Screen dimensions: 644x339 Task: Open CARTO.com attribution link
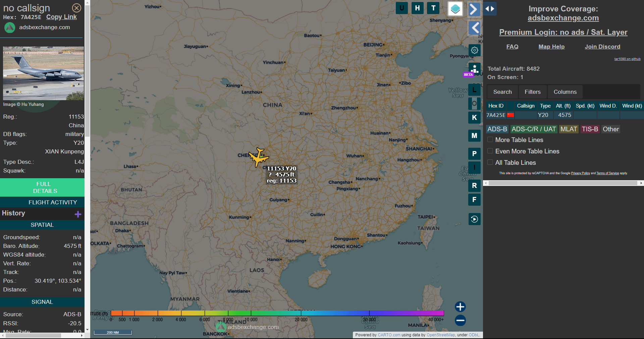point(389,335)
